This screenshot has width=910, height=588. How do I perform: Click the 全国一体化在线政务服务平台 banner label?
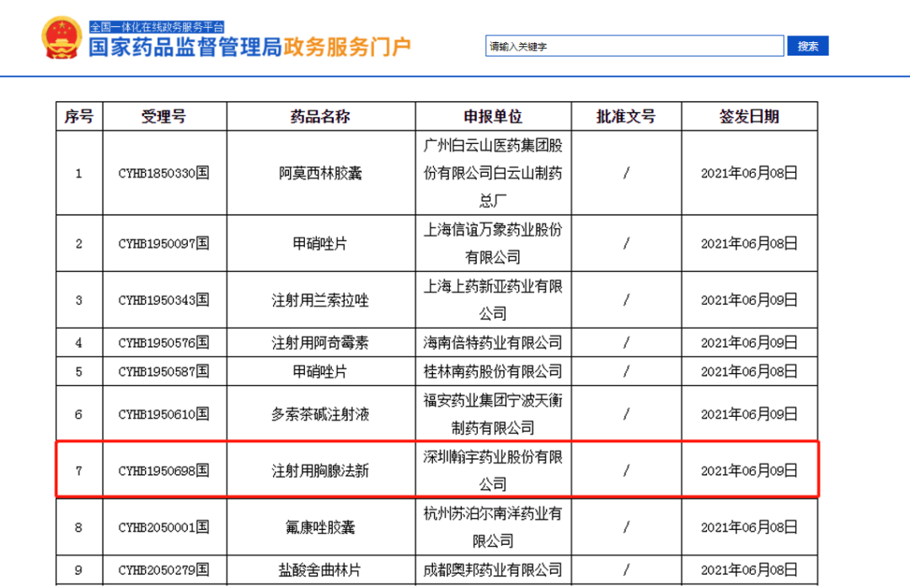157,27
